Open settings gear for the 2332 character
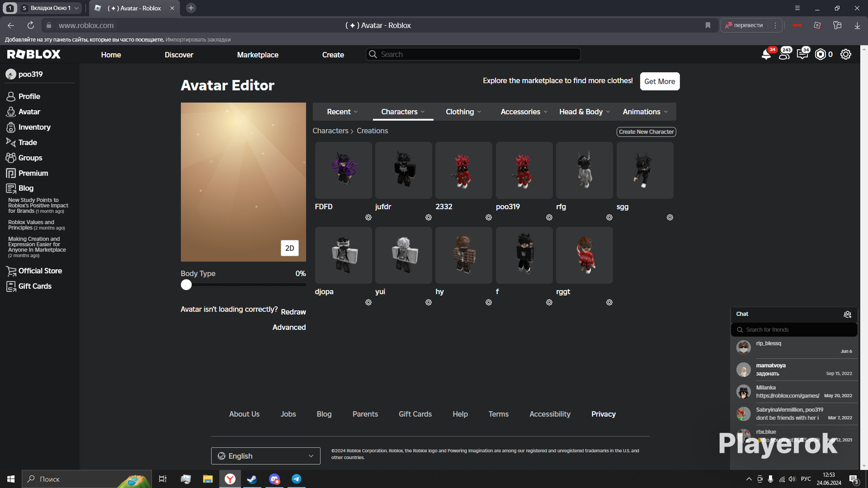This screenshot has height=488, width=868. (x=489, y=218)
